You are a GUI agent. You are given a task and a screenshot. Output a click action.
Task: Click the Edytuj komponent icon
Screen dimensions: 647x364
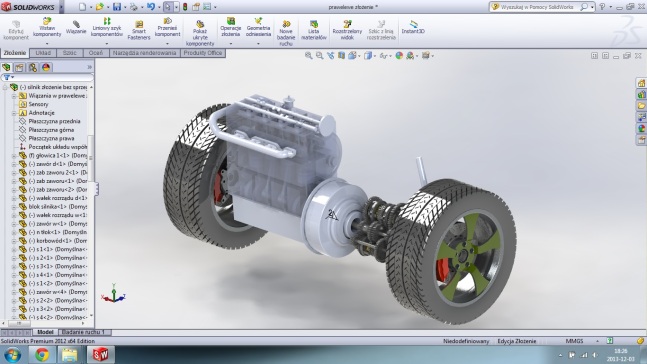pos(16,24)
